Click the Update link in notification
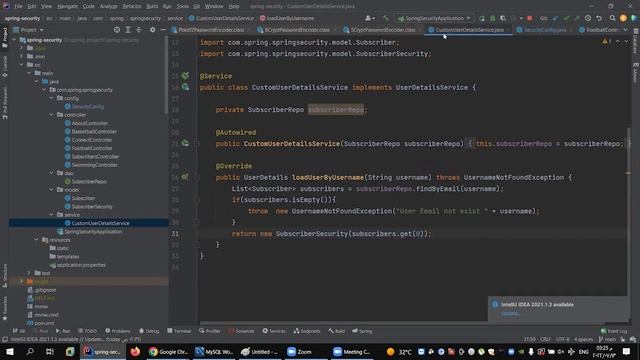 coord(510,313)
